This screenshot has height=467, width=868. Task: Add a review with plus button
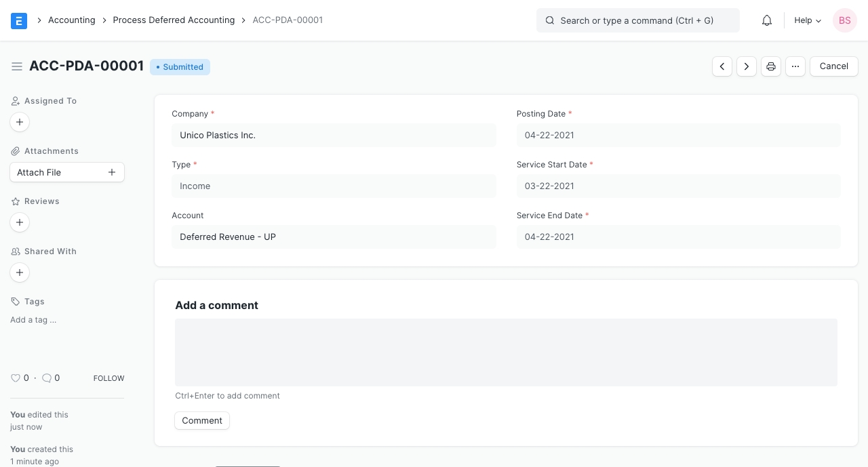coord(20,222)
